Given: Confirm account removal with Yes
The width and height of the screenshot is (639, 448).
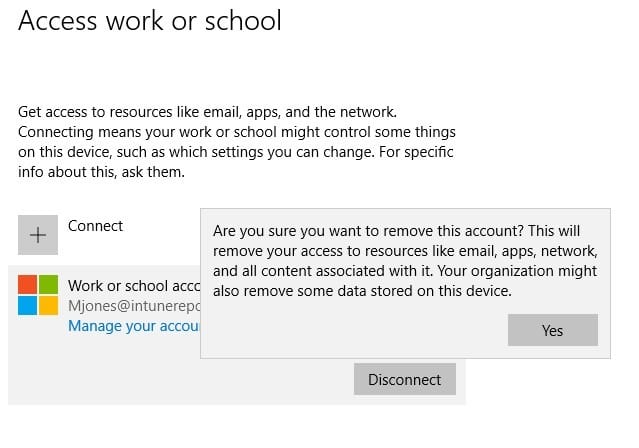Looking at the screenshot, I should (552, 330).
